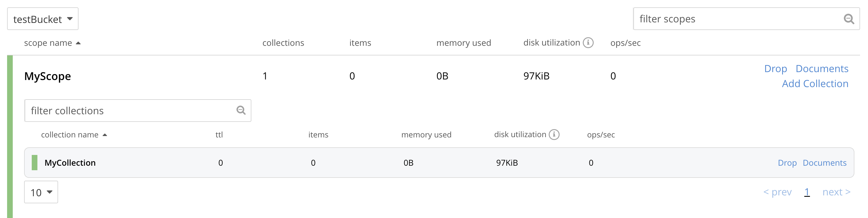Click the filter collections search icon
This screenshot has height=218, width=868.
point(241,110)
